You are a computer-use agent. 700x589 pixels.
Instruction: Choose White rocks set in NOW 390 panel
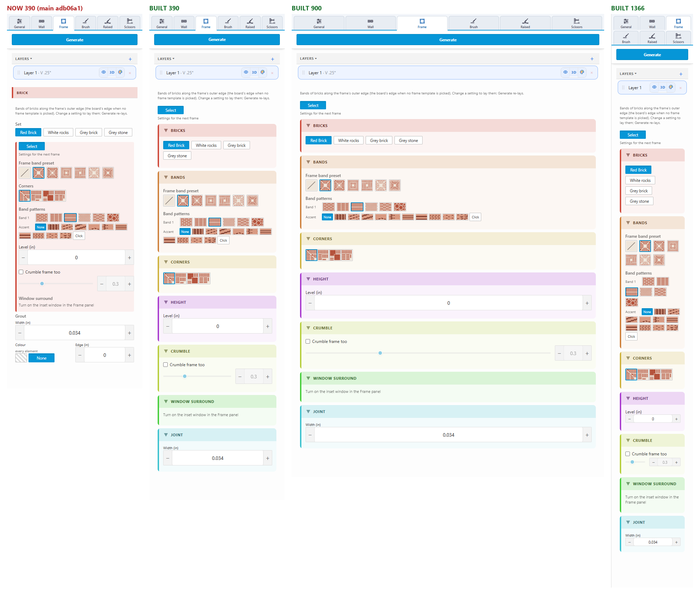(58, 132)
